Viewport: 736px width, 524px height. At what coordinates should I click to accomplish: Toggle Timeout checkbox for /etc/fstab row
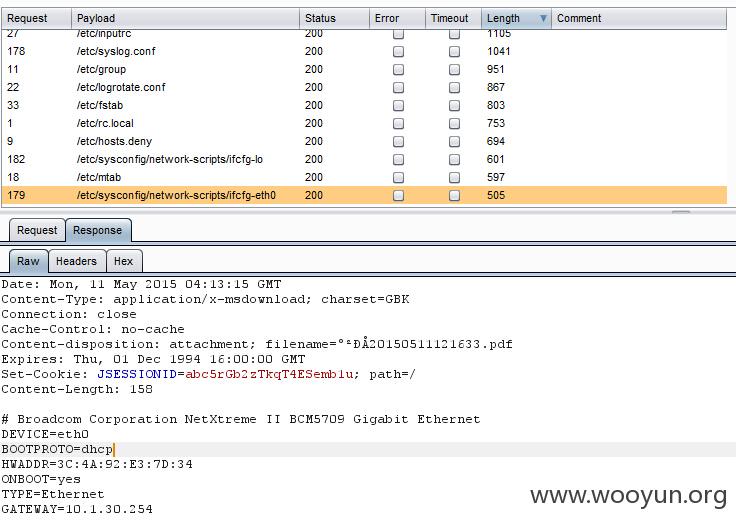point(454,105)
